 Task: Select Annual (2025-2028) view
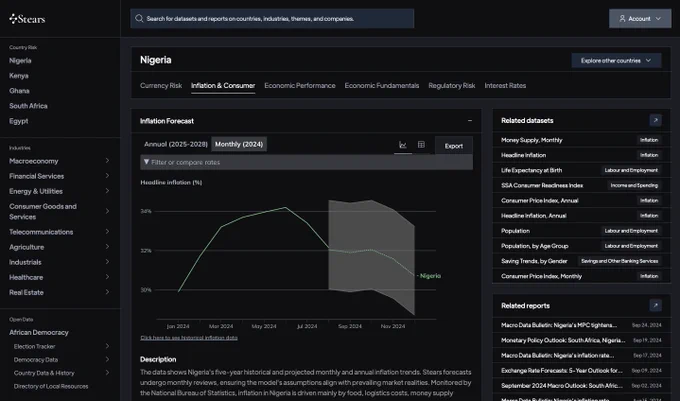pos(176,144)
